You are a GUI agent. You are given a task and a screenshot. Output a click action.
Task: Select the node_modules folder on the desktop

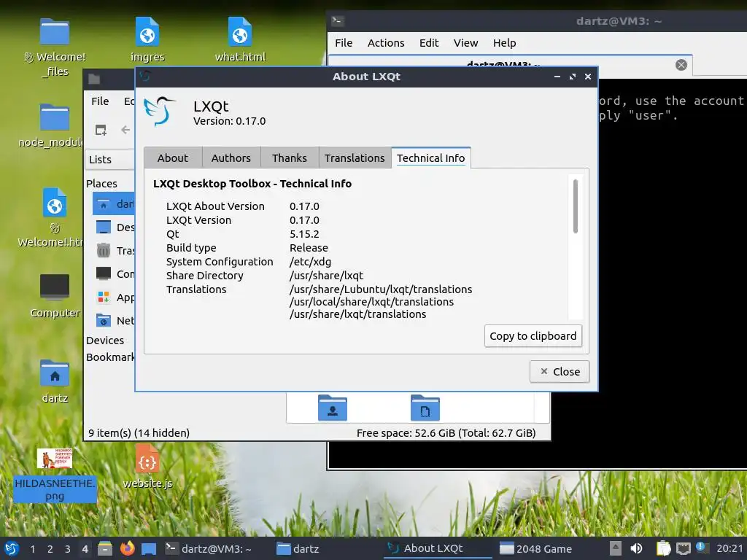pos(52,125)
